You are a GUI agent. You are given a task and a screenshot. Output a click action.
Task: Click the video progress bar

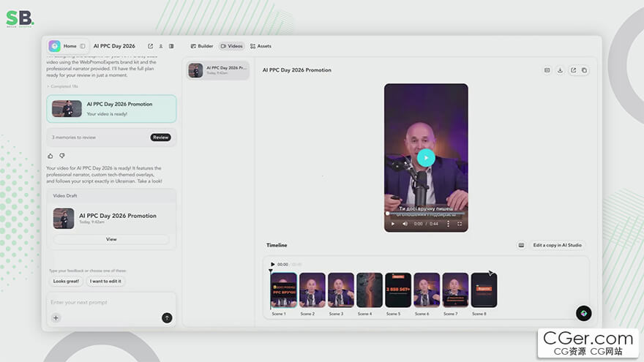tap(426, 214)
